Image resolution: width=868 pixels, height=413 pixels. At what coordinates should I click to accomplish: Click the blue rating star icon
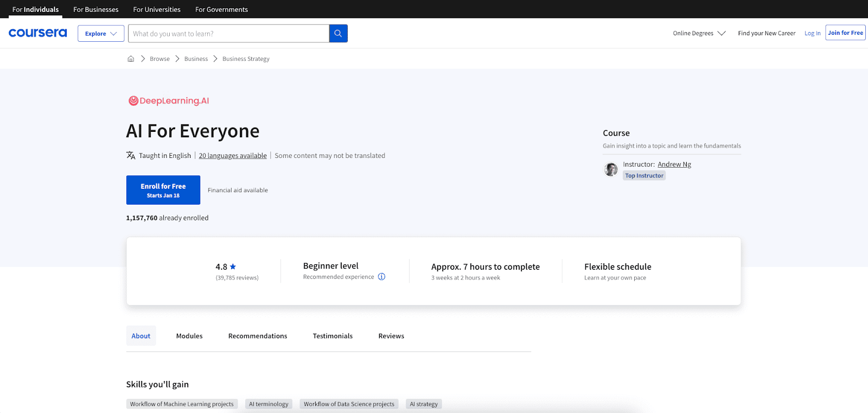(233, 266)
